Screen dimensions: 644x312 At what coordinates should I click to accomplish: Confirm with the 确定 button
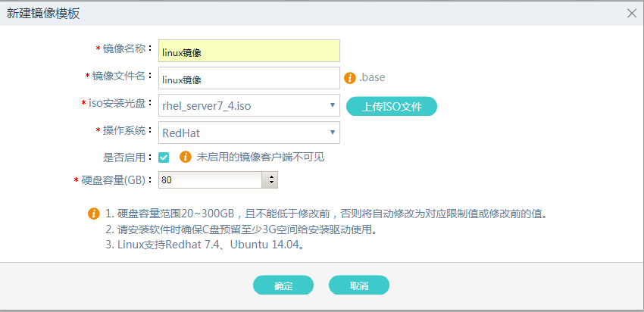coord(283,285)
